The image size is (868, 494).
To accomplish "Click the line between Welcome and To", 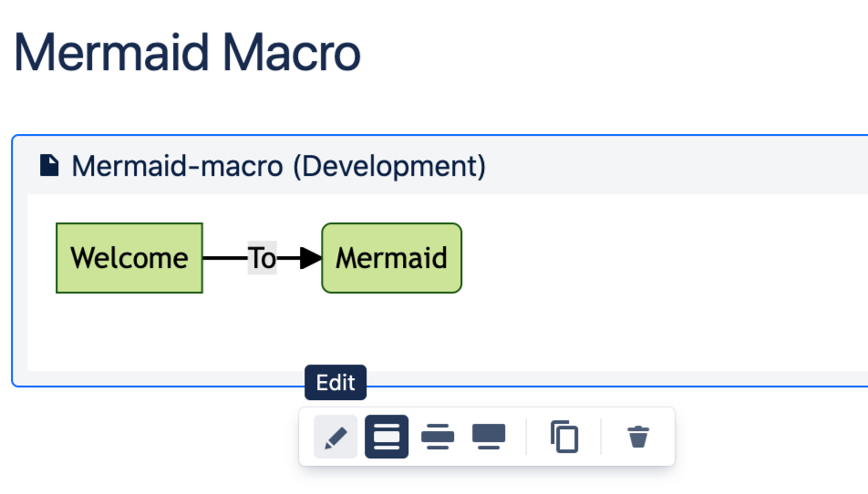I will (x=224, y=258).
